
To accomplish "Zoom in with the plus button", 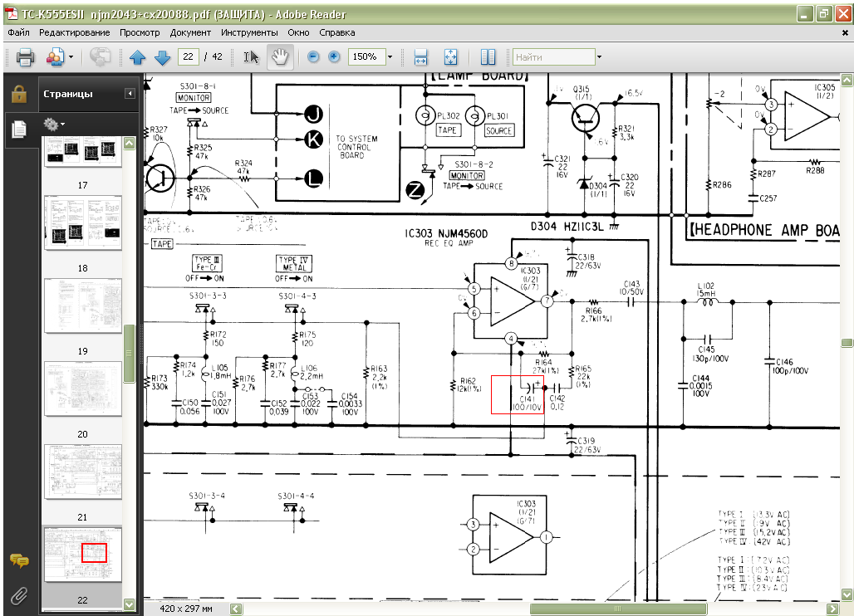I will (x=334, y=57).
